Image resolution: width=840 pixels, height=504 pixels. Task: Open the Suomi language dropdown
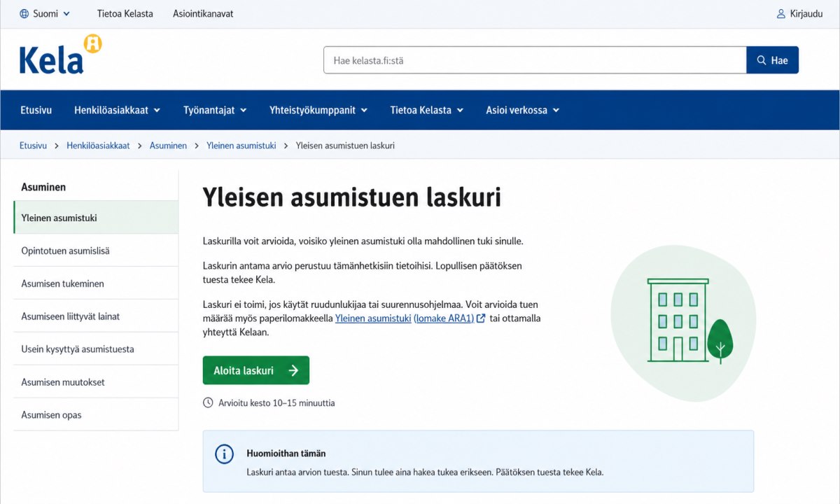click(x=45, y=14)
